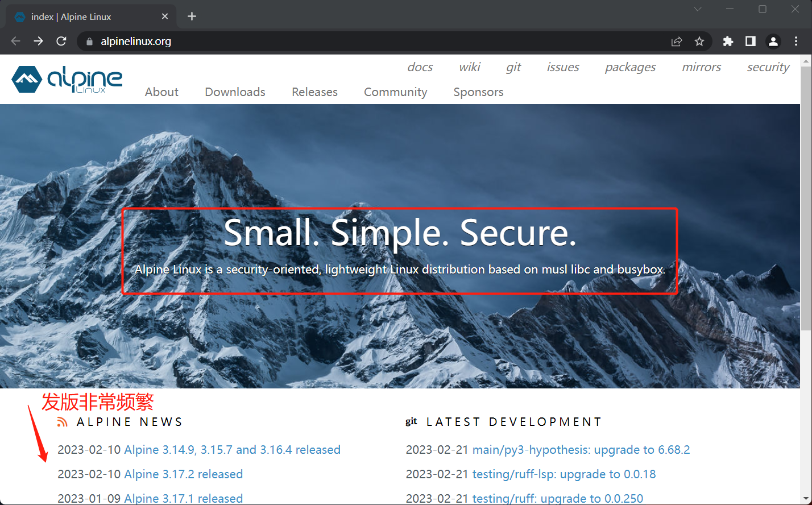Screen dimensions: 812x505
Task: Open the Community menu item
Action: pyautogui.click(x=395, y=92)
